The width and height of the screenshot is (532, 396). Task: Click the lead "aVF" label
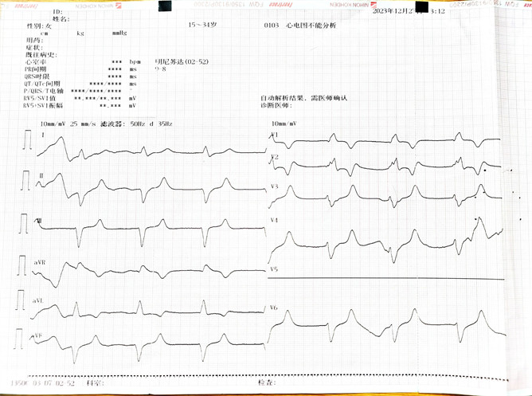[x=37, y=335]
